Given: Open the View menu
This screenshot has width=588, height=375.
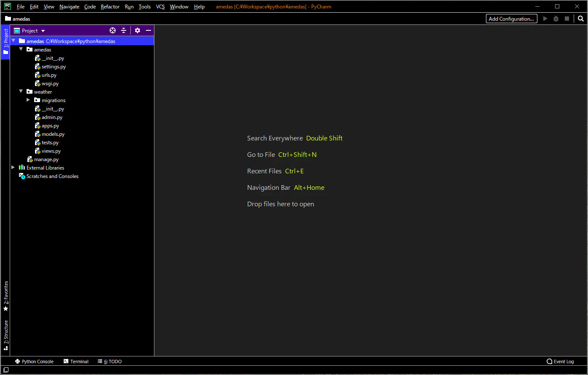Looking at the screenshot, I should 49,7.
